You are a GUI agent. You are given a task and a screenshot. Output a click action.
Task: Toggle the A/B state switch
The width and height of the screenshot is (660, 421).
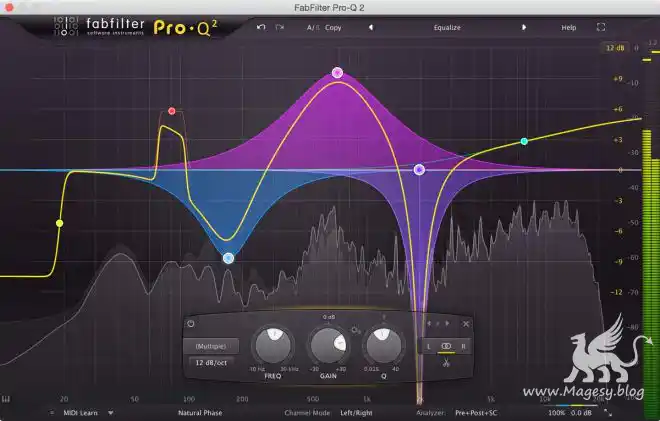point(313,28)
